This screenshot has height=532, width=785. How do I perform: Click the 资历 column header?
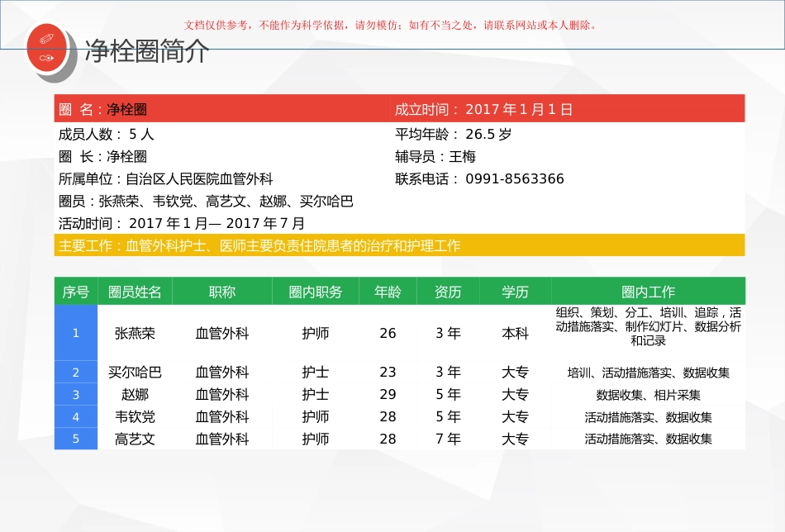click(x=448, y=292)
